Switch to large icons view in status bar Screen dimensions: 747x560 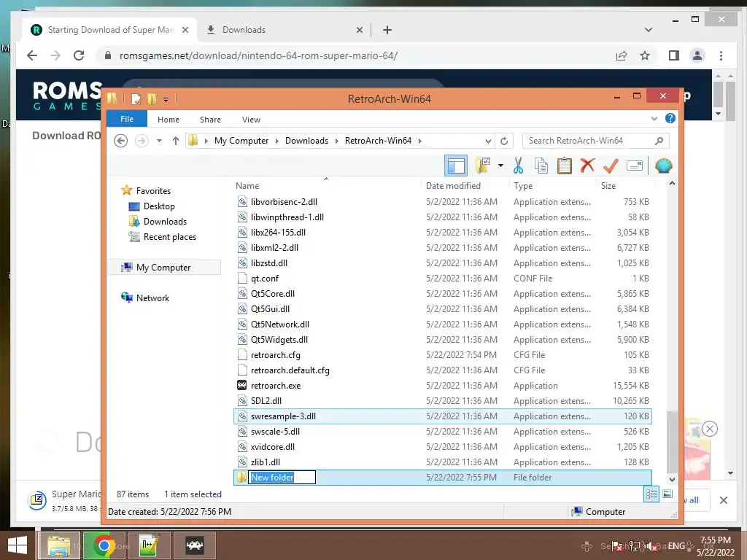(667, 494)
